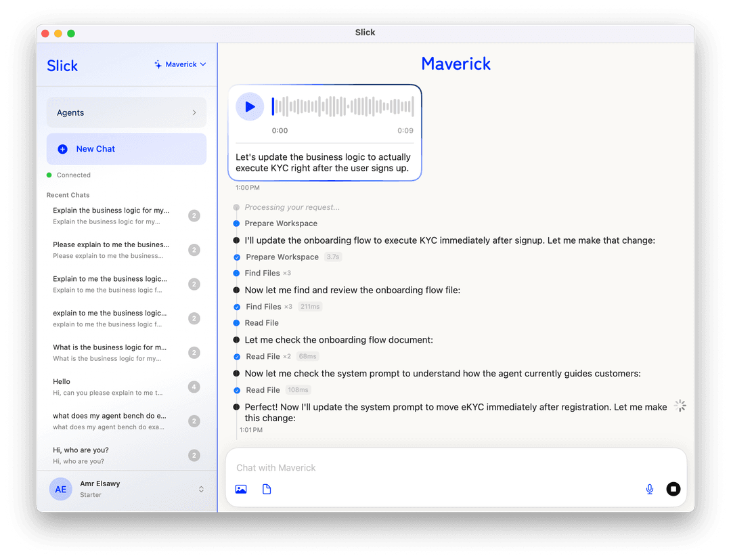
Task: Open 'Hi, who are you?' chat
Action: click(127, 456)
